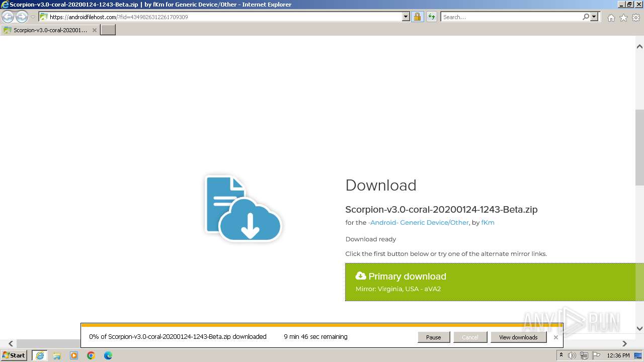Show hidden tray icons arrow

tap(561, 355)
